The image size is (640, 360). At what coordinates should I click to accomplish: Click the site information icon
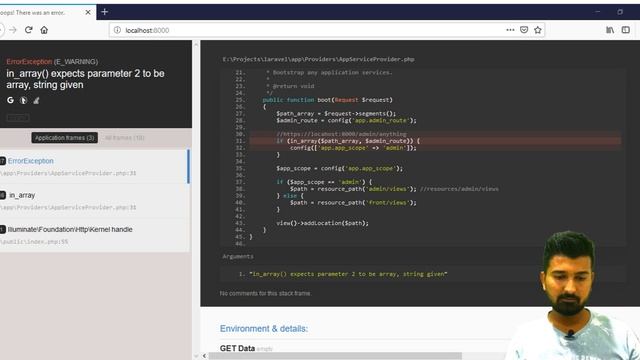[117, 30]
